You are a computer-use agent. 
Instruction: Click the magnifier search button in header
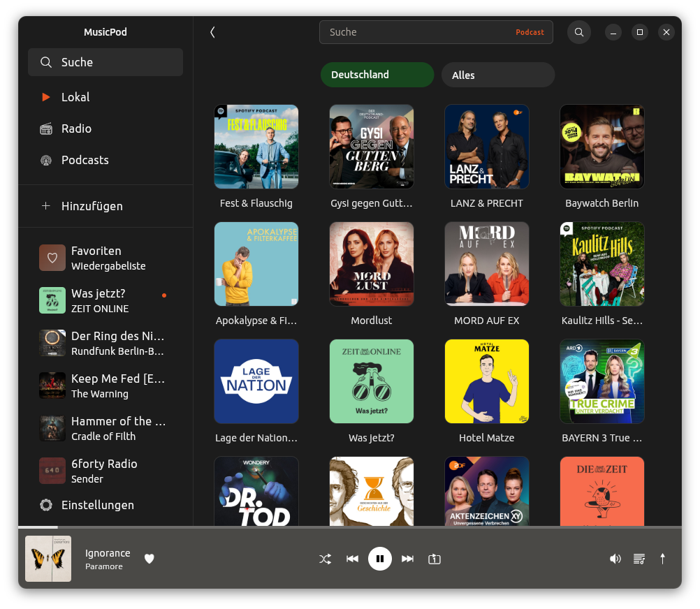click(579, 32)
